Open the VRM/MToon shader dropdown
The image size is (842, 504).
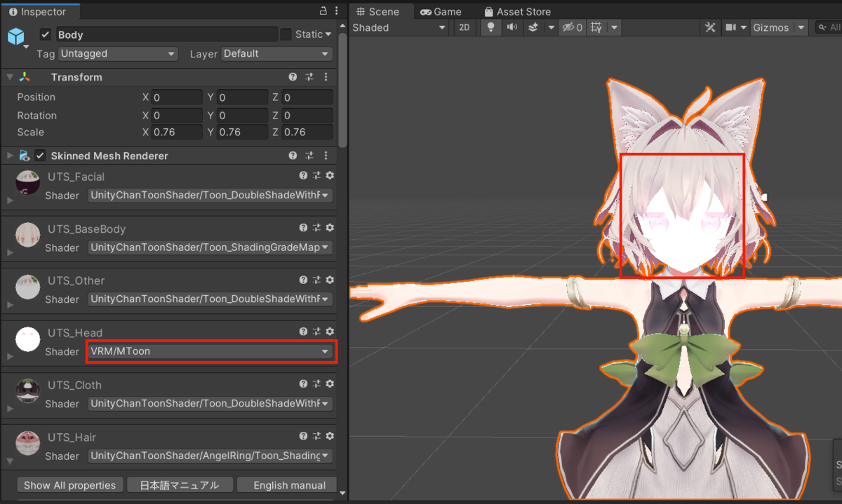coord(210,351)
